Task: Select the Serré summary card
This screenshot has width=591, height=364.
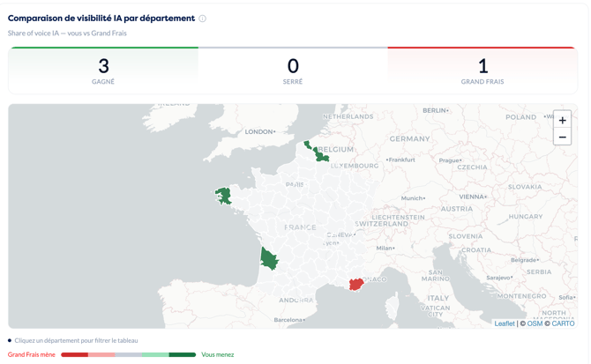Action: (x=293, y=71)
